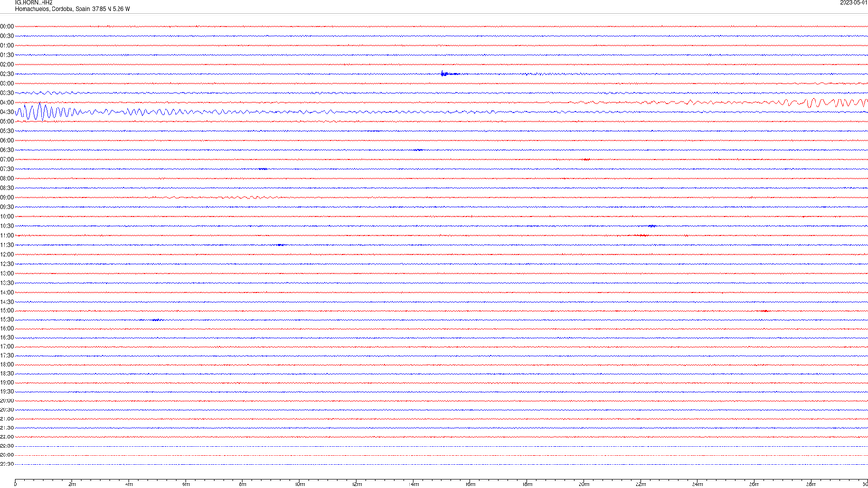Click the station code IG.HORN..HHZ header
This screenshot has height=488, width=868.
tap(33, 2)
